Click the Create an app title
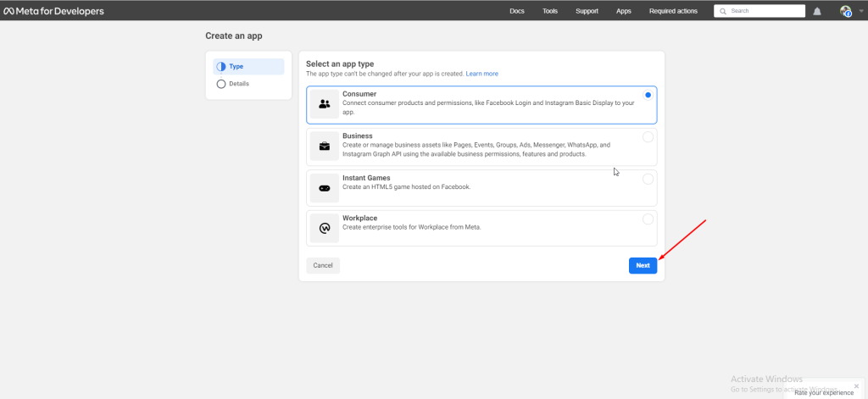The width and height of the screenshot is (868, 399). (234, 36)
